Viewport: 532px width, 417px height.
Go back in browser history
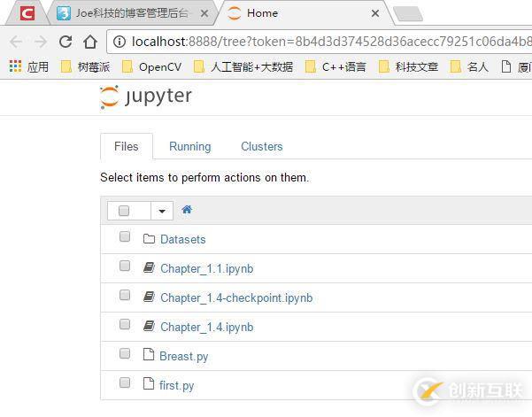(16, 42)
